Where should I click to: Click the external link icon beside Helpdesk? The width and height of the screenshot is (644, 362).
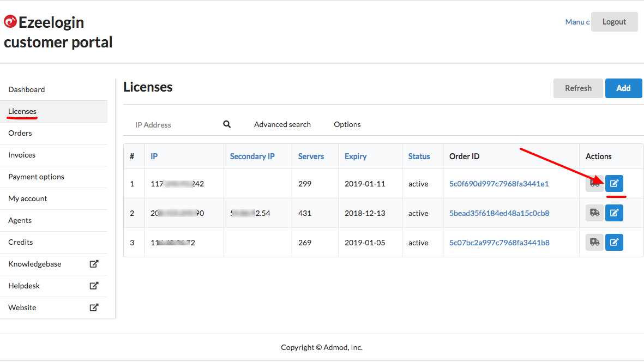click(x=94, y=286)
